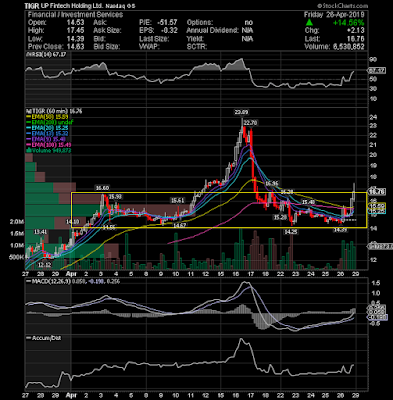393x400 pixels.
Task: Select the Prev Close value 14.63
Action: click(x=75, y=46)
